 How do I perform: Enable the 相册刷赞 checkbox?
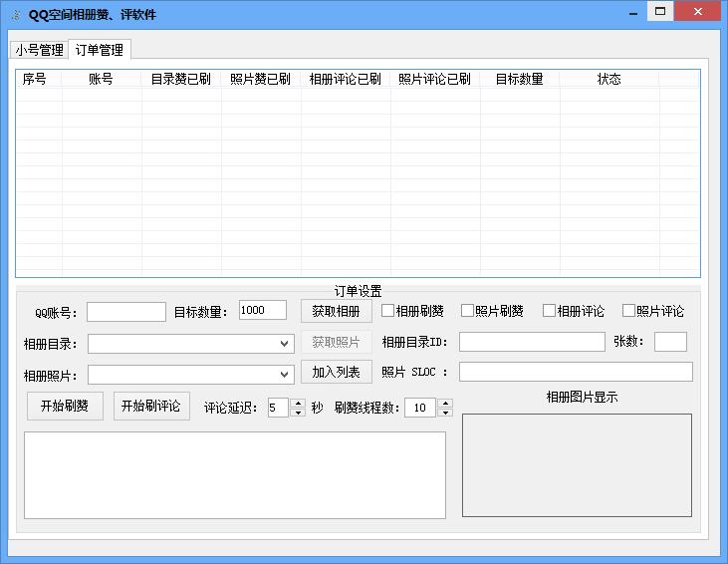coord(387,310)
